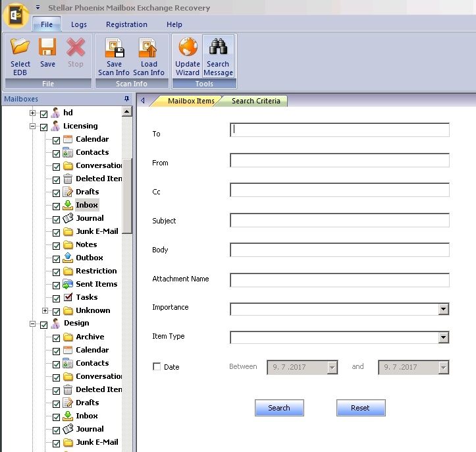Open the Importance dropdown
The height and width of the screenshot is (452, 476).
pos(444,309)
